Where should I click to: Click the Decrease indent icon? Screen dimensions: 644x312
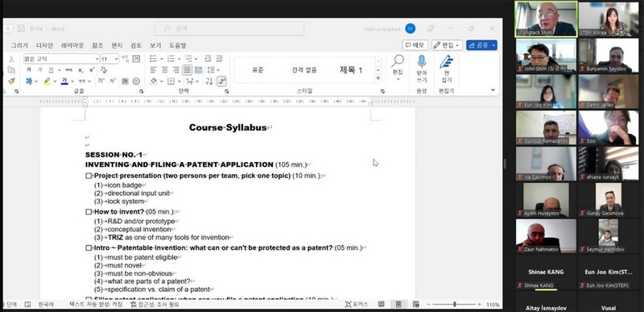tap(208, 59)
